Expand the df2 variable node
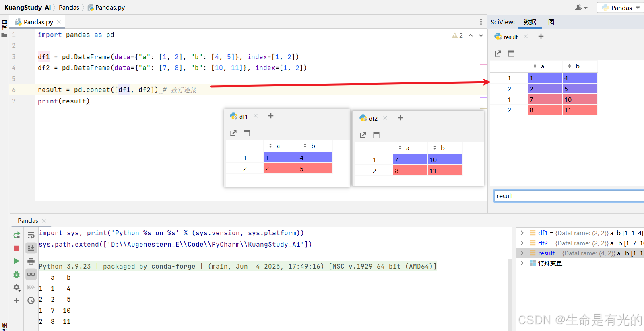This screenshot has width=644, height=331. pyautogui.click(x=522, y=243)
